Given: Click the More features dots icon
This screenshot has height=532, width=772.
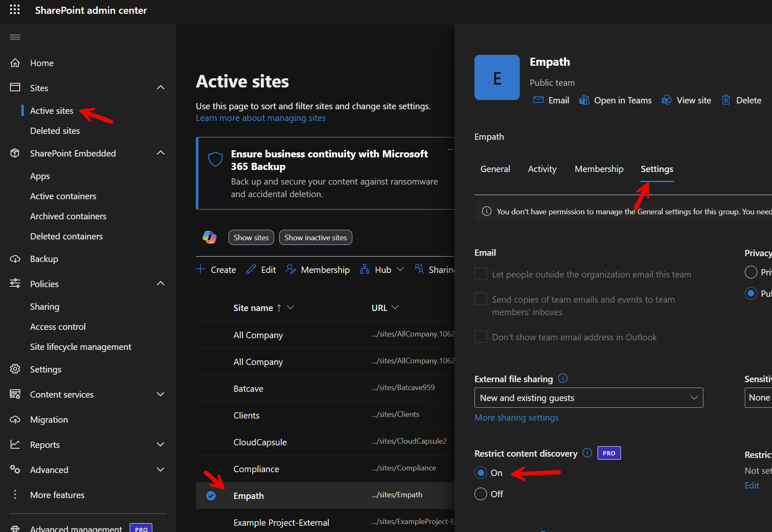Looking at the screenshot, I should tap(15, 495).
